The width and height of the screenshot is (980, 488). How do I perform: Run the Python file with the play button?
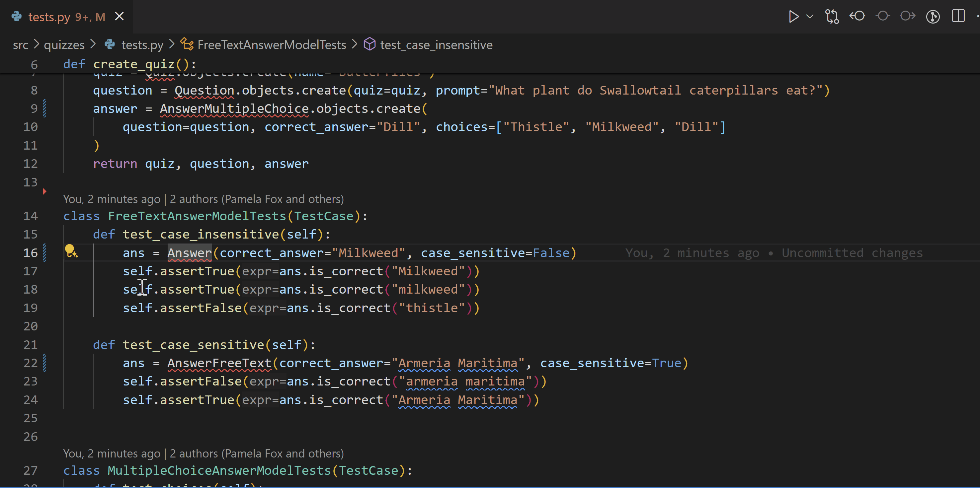[793, 16]
